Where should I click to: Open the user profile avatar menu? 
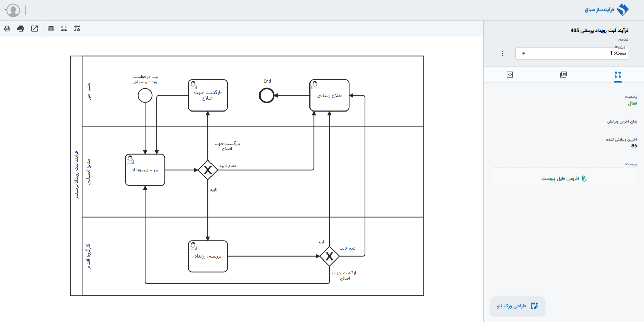coord(13,10)
